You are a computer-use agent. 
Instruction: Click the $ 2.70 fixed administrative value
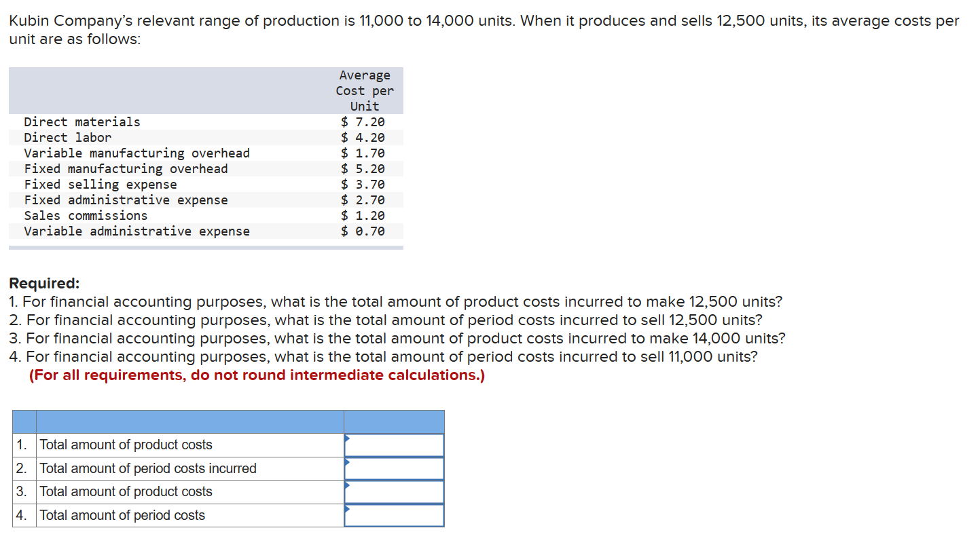(363, 200)
